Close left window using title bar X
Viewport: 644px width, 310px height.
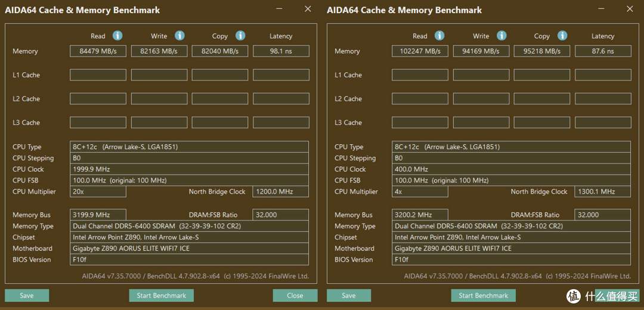click(308, 9)
